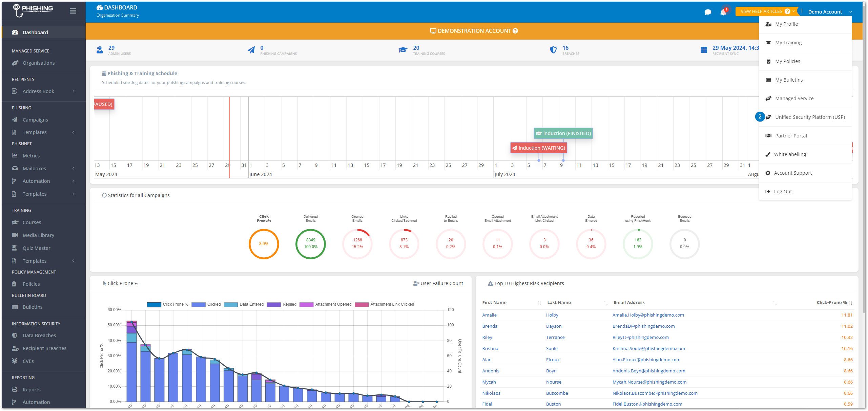The width and height of the screenshot is (868, 411).
Task: Open the chat bubble icon
Action: click(707, 12)
